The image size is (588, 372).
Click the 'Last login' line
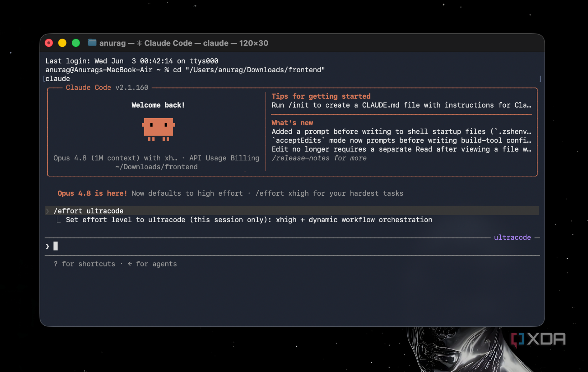[x=132, y=61]
